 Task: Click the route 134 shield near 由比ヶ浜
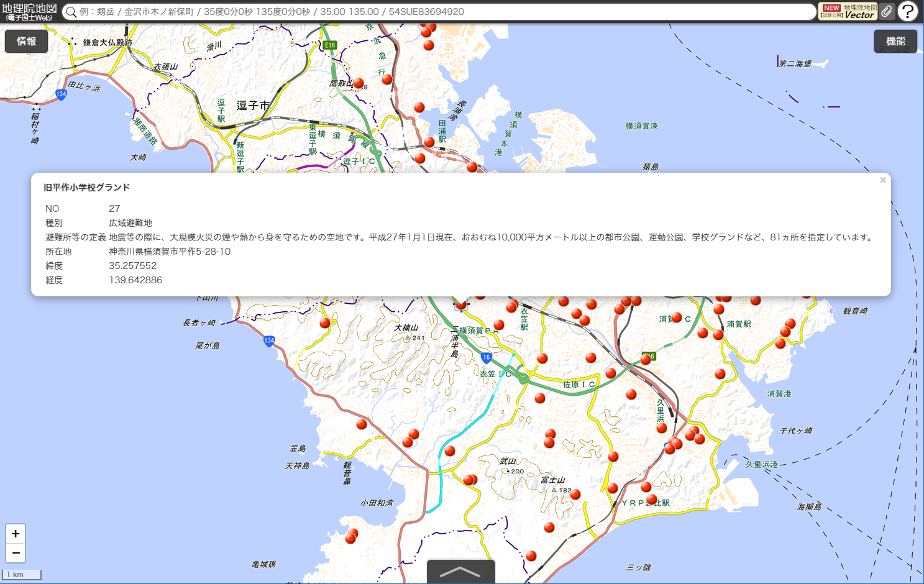click(61, 94)
